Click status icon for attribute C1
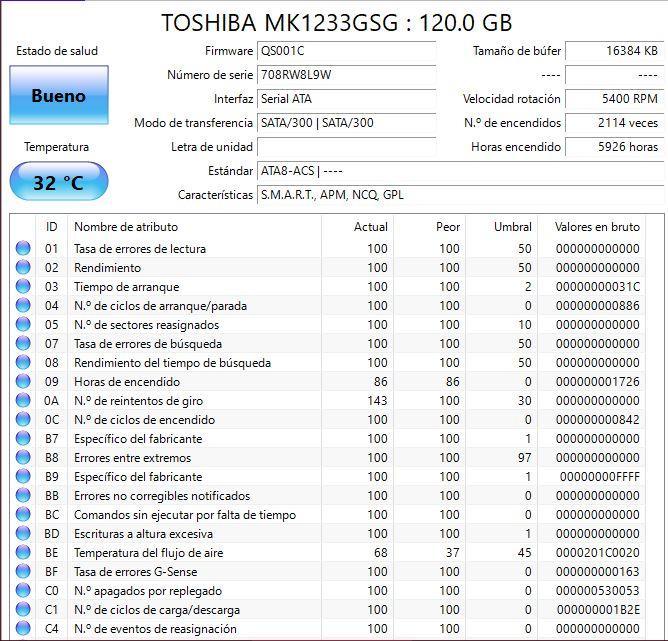The height and width of the screenshot is (641, 668). [x=23, y=609]
